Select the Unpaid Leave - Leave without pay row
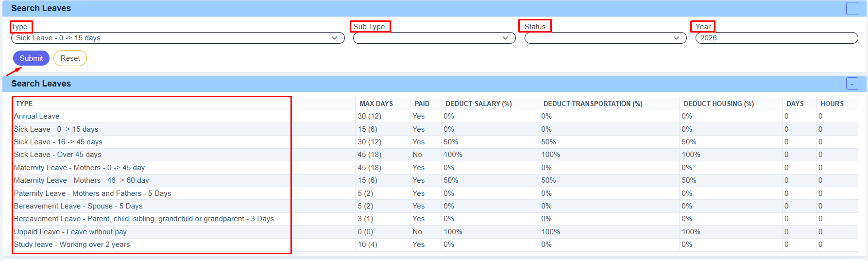The image size is (868, 261). (435, 232)
